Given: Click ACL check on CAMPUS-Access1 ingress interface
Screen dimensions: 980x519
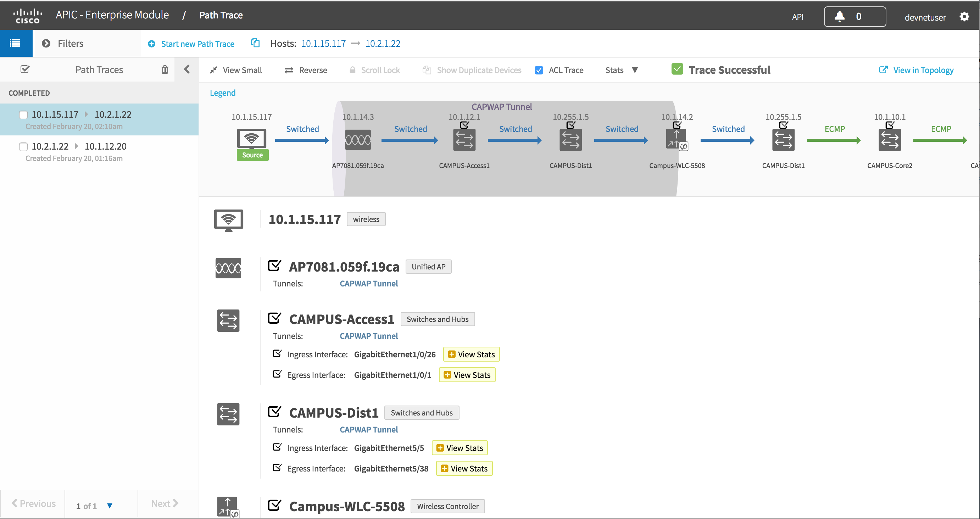Looking at the screenshot, I should [277, 353].
